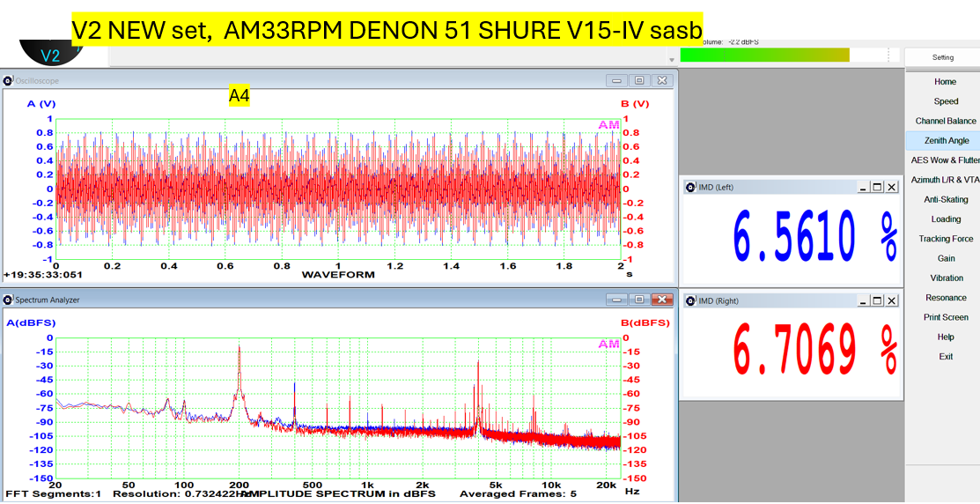The width and height of the screenshot is (980, 504).
Task: Click the WAVEFORM label under oscilloscope
Action: 338,275
